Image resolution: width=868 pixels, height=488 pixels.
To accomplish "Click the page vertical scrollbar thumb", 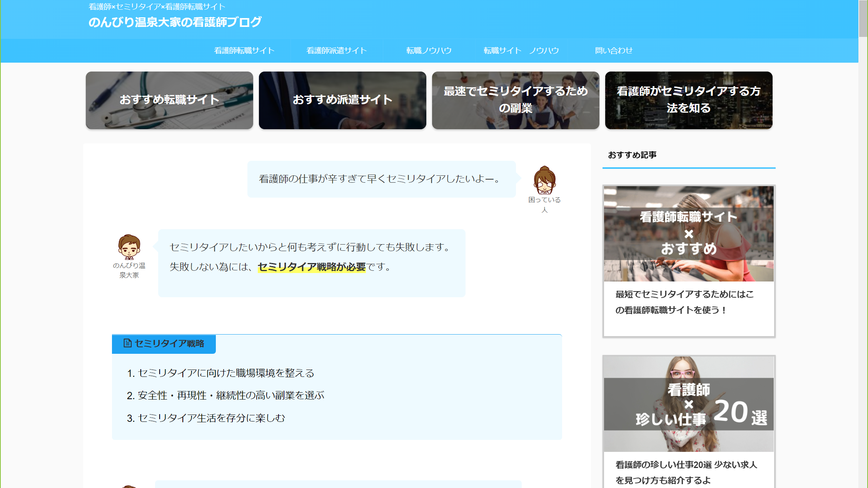I will pyautogui.click(x=863, y=18).
